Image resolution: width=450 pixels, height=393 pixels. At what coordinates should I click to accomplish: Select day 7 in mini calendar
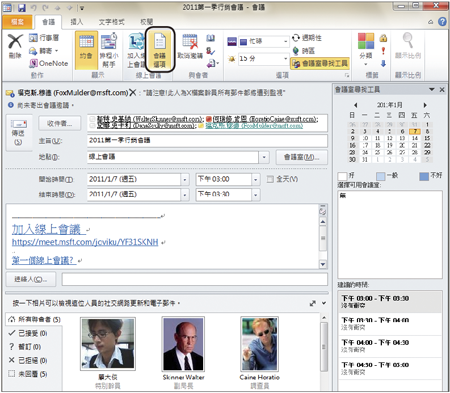click(415, 131)
